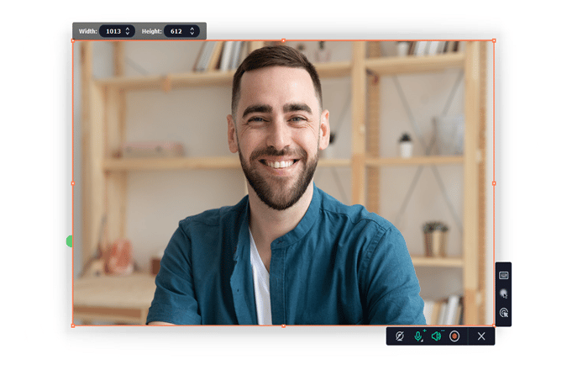
Task: Increase Height with the stepper up arrow
Action: pyautogui.click(x=192, y=29)
